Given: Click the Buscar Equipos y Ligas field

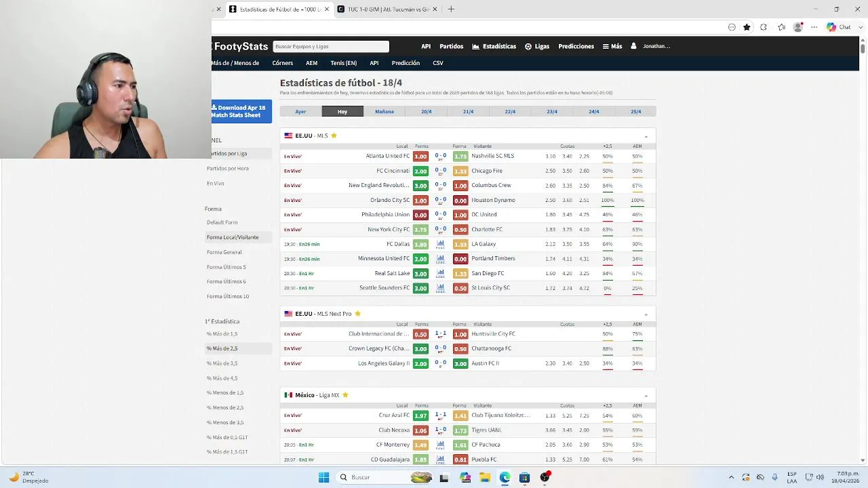Looking at the screenshot, I should coord(331,46).
